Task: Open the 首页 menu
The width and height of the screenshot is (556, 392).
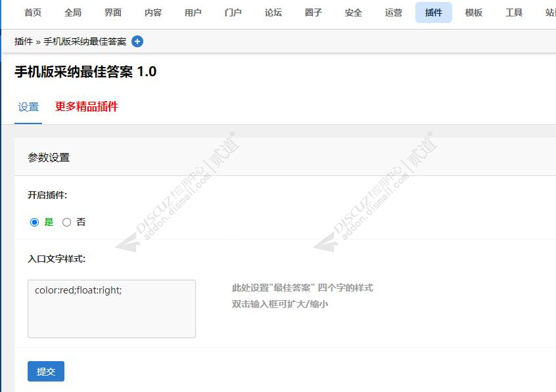Action: [x=33, y=12]
